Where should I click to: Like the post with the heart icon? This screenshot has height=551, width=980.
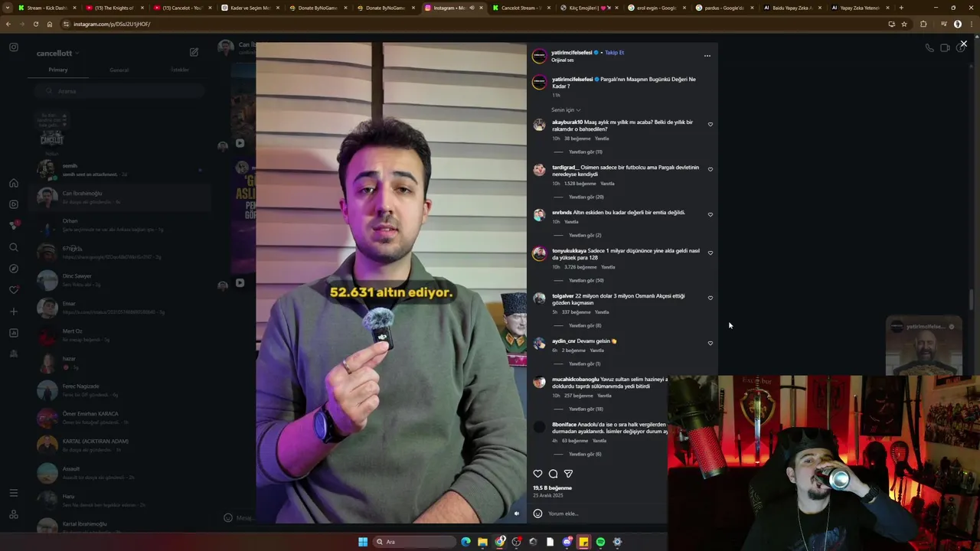click(537, 474)
